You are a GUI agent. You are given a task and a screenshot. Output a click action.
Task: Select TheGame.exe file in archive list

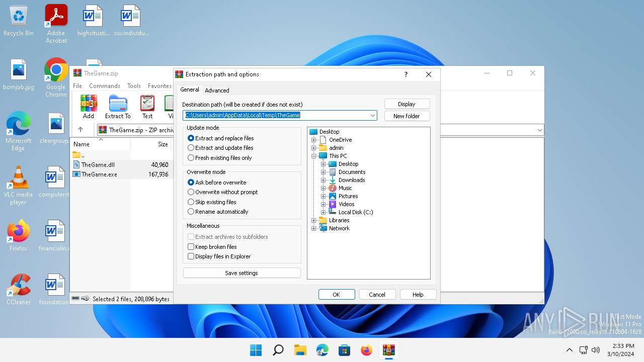(99, 174)
